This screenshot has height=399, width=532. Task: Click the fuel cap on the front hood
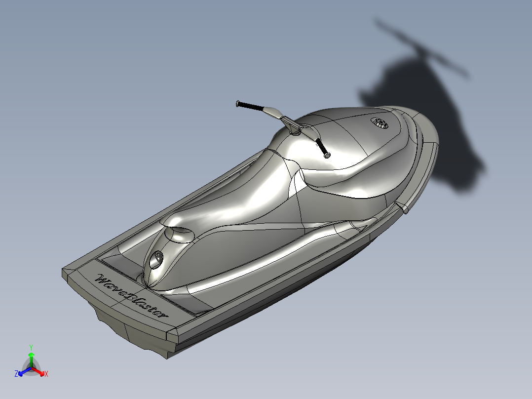point(380,123)
